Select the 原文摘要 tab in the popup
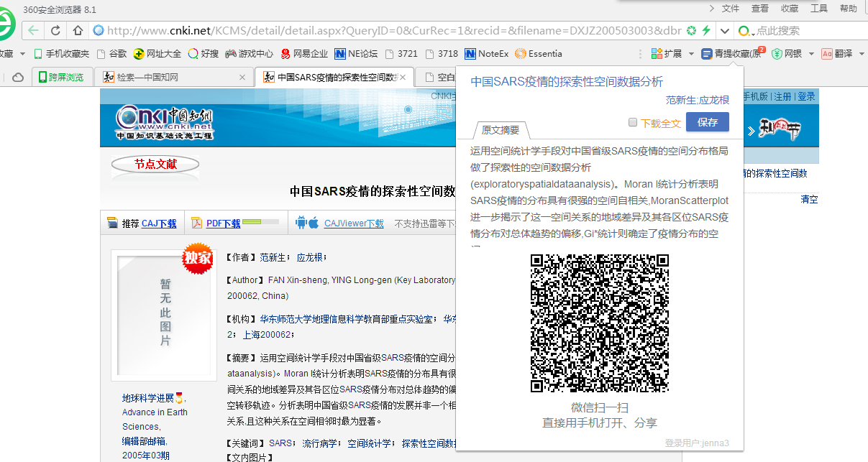This screenshot has height=462, width=868. pyautogui.click(x=501, y=130)
